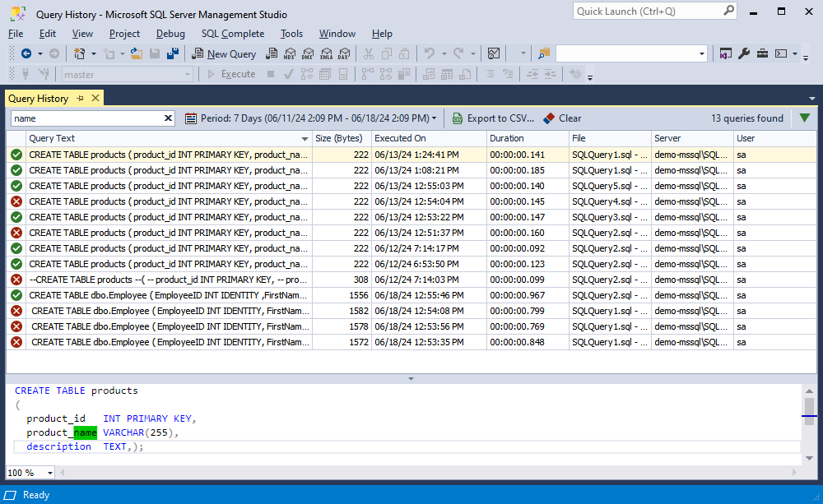Image resolution: width=823 pixels, height=504 pixels.
Task: Expand the Query Text column filter dropdown
Action: point(305,139)
